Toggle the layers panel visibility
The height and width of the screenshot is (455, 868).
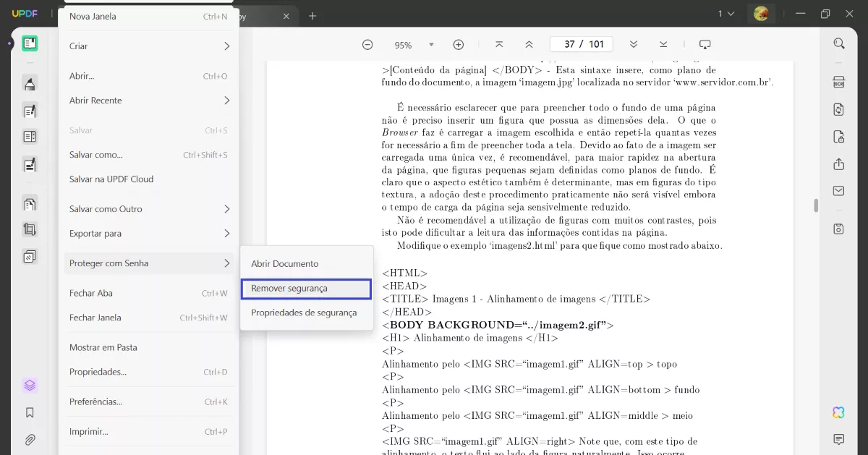click(x=30, y=385)
